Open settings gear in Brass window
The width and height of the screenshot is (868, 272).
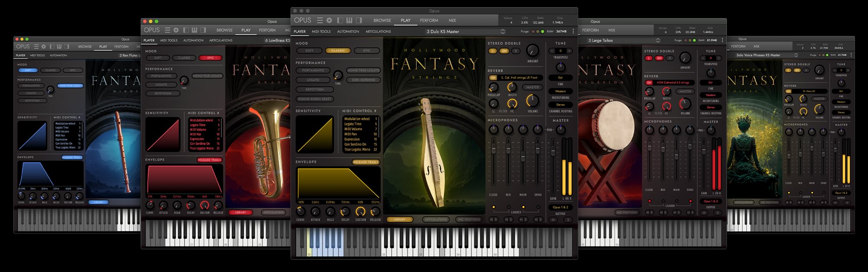176,30
